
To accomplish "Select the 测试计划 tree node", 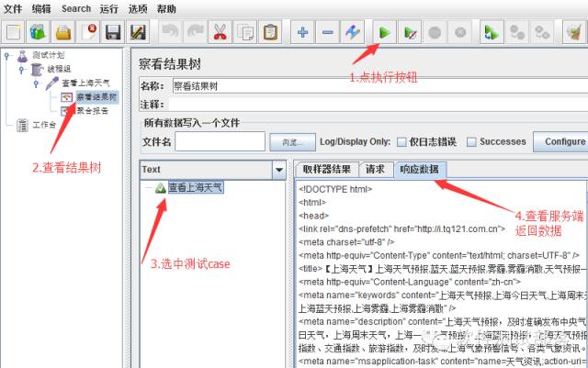I will (x=49, y=55).
